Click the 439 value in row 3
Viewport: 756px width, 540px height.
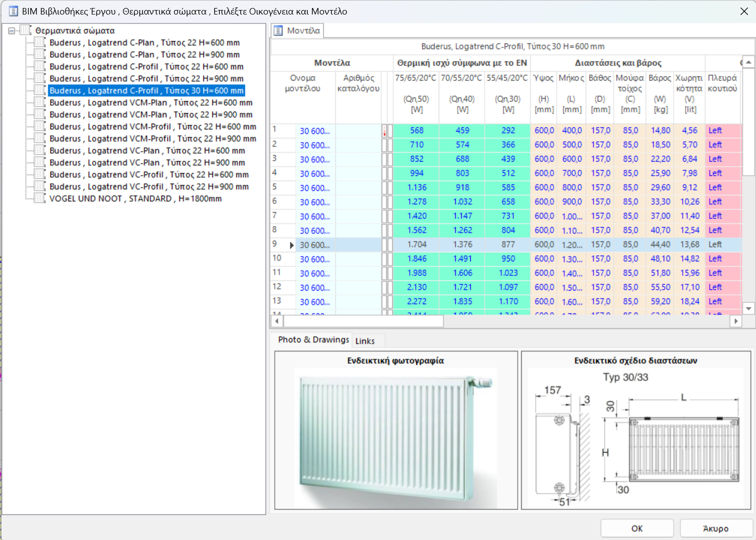[x=508, y=159]
